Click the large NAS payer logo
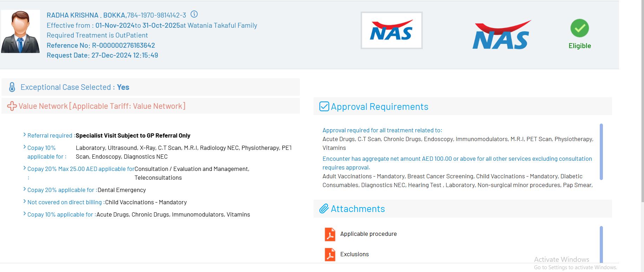This screenshot has width=644, height=272. click(501, 35)
